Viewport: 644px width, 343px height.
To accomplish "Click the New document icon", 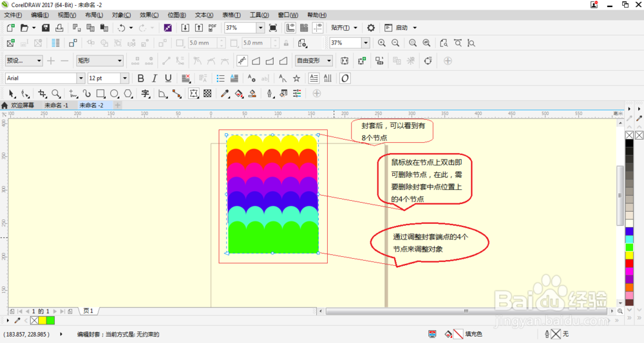I will tap(11, 28).
